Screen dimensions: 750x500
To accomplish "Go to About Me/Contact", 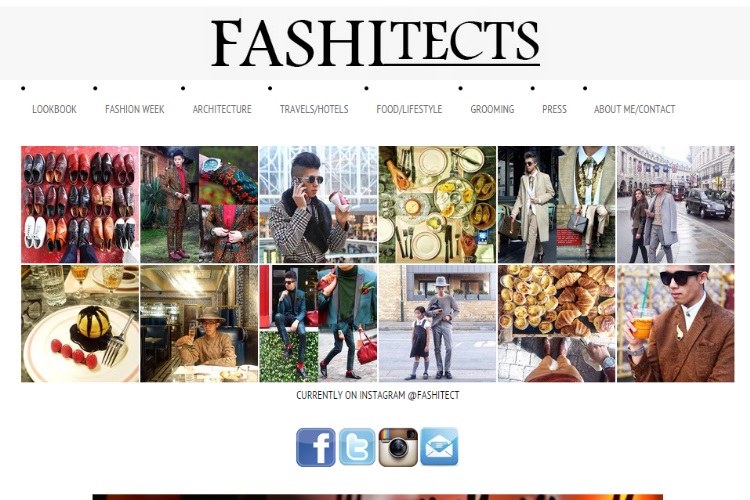I will coord(634,109).
